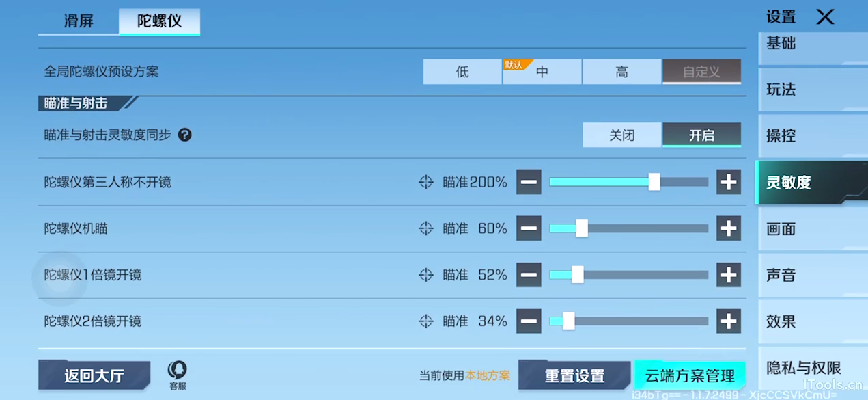Image resolution: width=868 pixels, height=400 pixels.
Task: Open the 画面 settings category
Action: 781,229
